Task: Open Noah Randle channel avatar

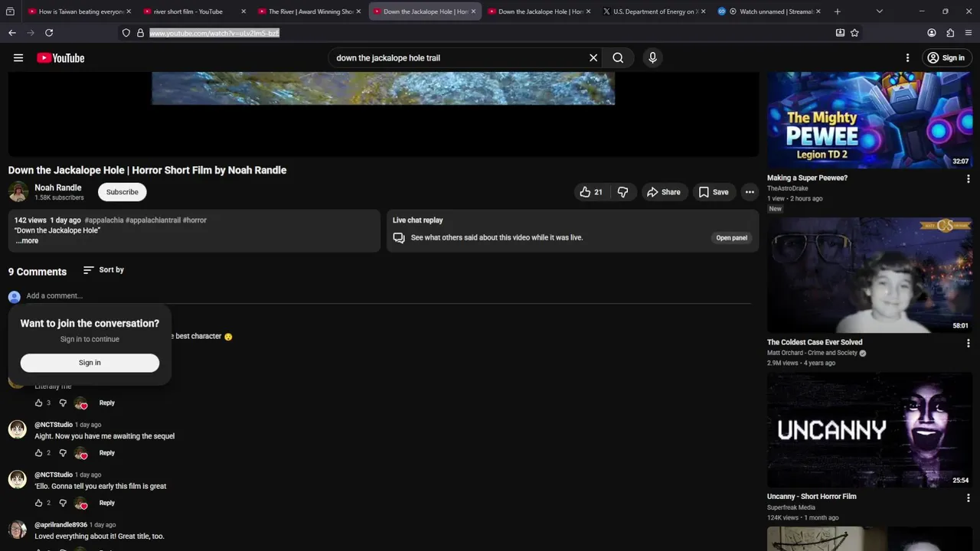Action: (18, 192)
